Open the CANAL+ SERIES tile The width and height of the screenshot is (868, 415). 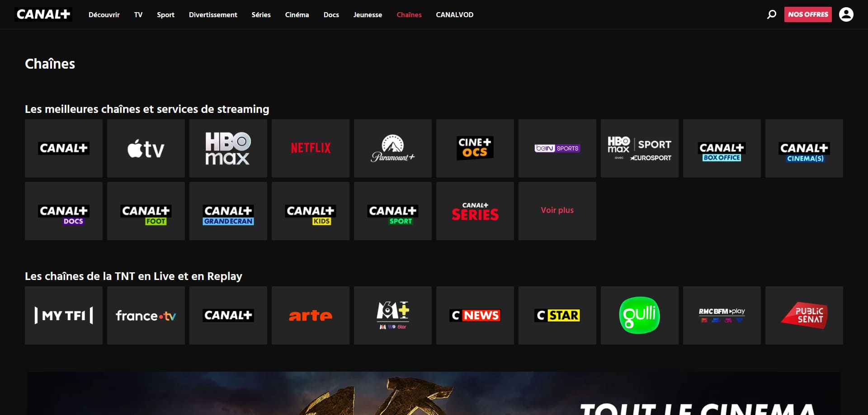tap(475, 211)
